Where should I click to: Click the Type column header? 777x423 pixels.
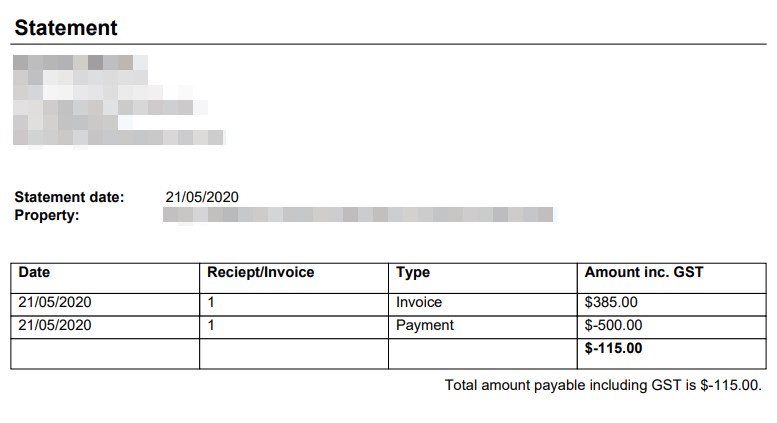pyautogui.click(x=413, y=272)
